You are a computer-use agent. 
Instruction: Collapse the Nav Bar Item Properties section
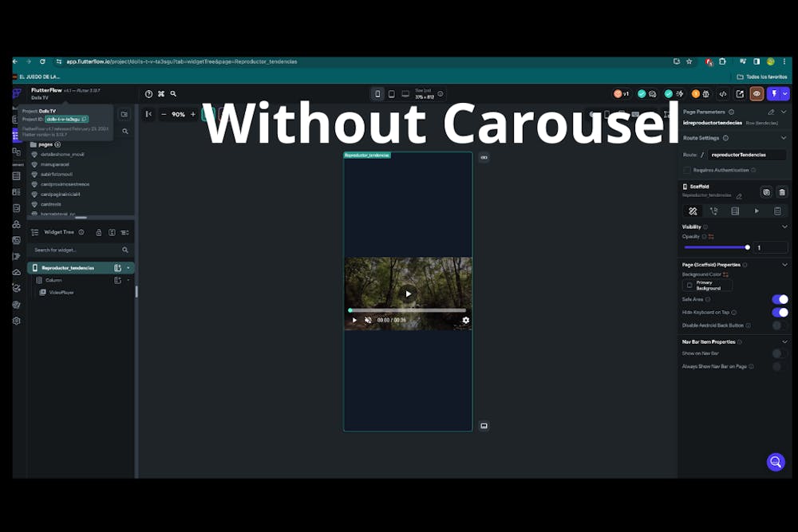(x=784, y=341)
